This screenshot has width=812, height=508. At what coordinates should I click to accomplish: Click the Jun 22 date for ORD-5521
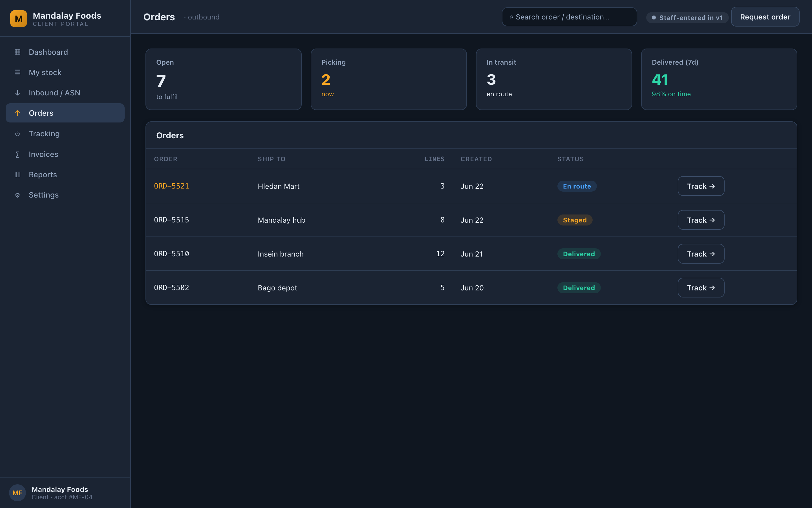[x=472, y=187]
